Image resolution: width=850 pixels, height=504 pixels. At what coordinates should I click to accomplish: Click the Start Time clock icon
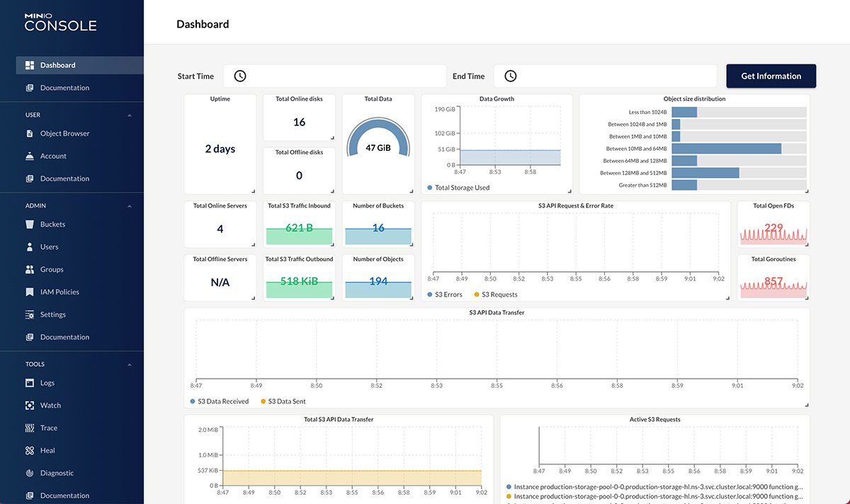pos(240,76)
